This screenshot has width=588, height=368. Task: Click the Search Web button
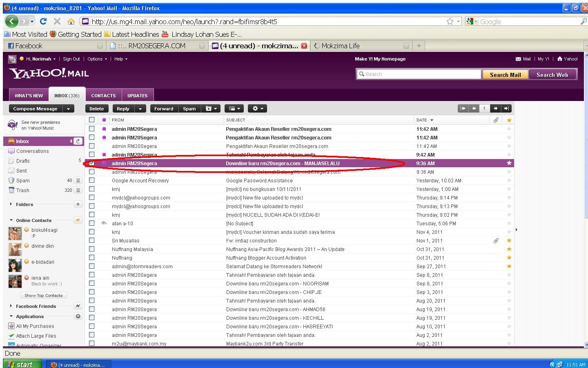[x=552, y=74]
